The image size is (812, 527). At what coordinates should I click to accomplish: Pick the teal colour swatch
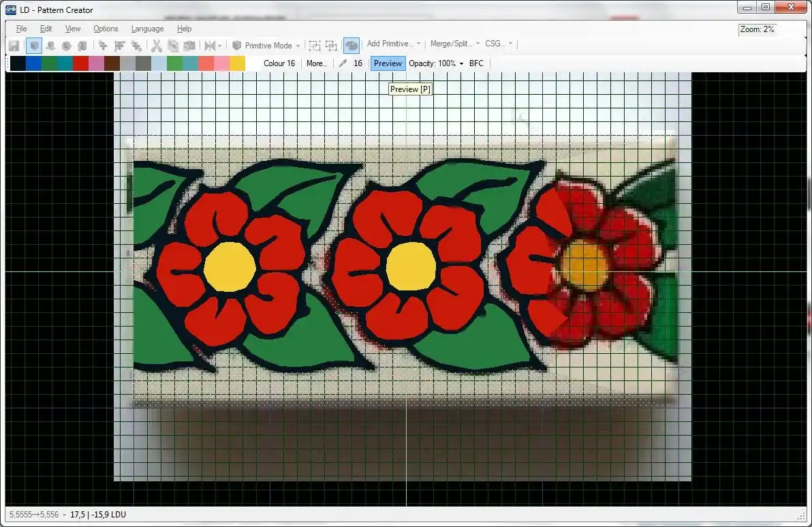(65, 63)
